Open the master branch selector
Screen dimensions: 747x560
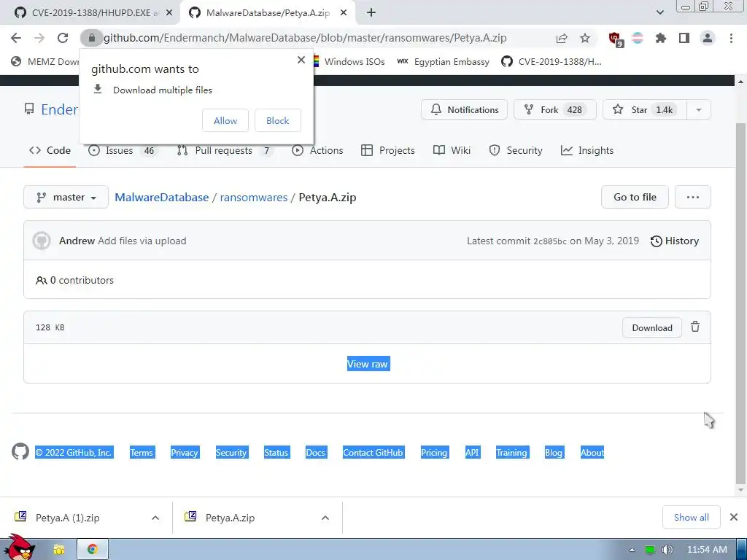point(66,197)
